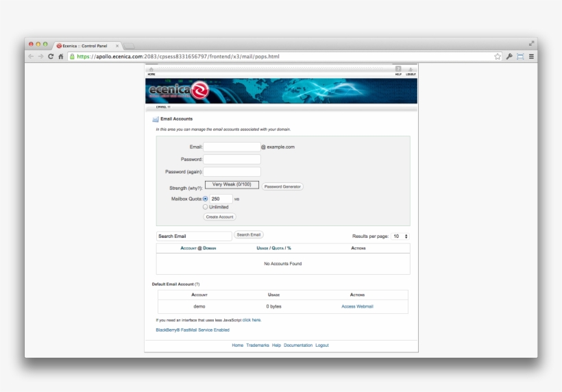Viewport: 562px width, 392px height.
Task: Bookmark page with the star icon
Action: tap(498, 56)
